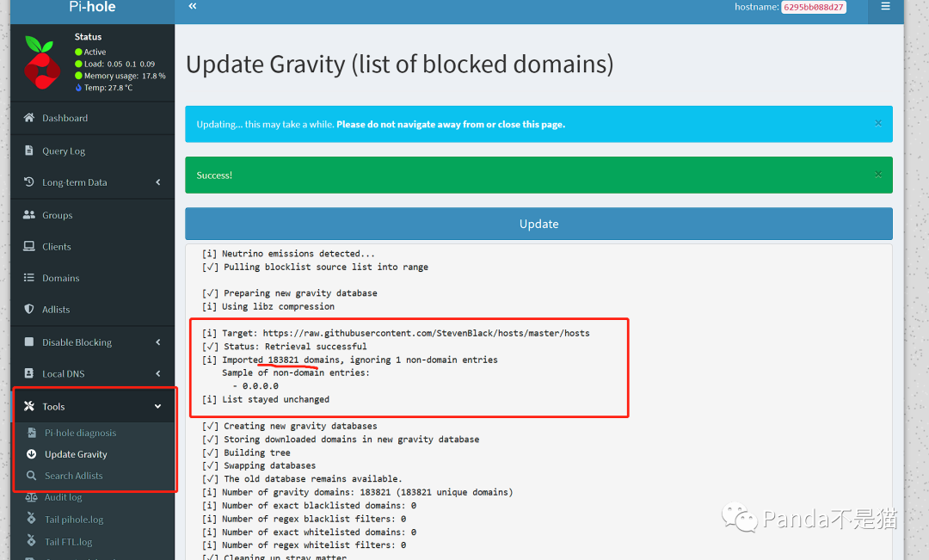
Task: Click the Tools wrench icon
Action: coord(28,406)
